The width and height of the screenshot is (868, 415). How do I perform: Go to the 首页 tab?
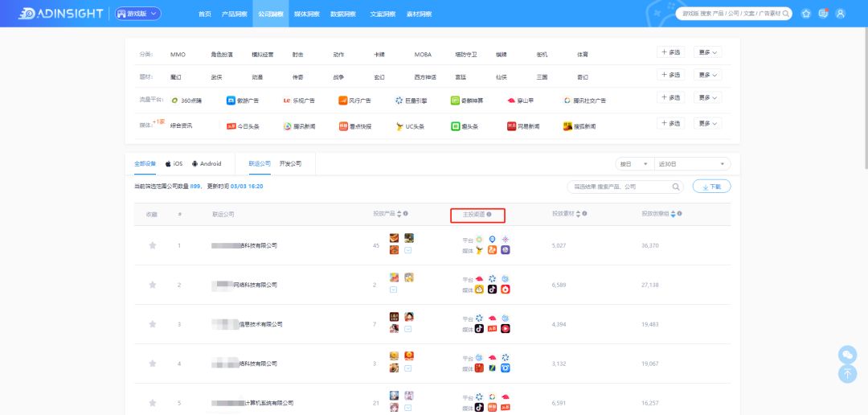[x=205, y=14]
